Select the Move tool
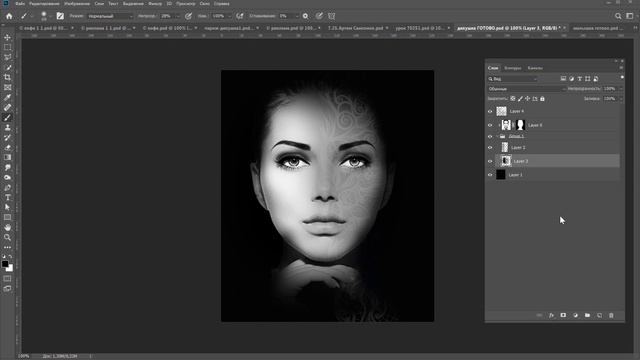Screen dimensions: 640x360 (7, 38)
